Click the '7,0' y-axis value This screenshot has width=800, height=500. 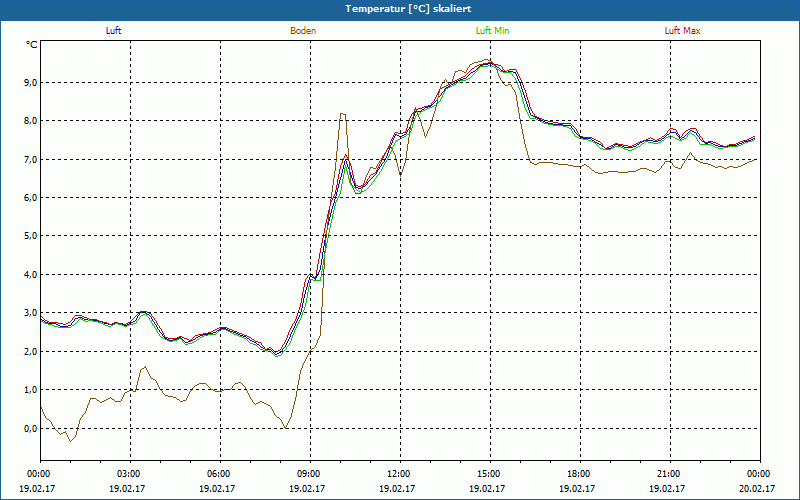[x=31, y=159]
